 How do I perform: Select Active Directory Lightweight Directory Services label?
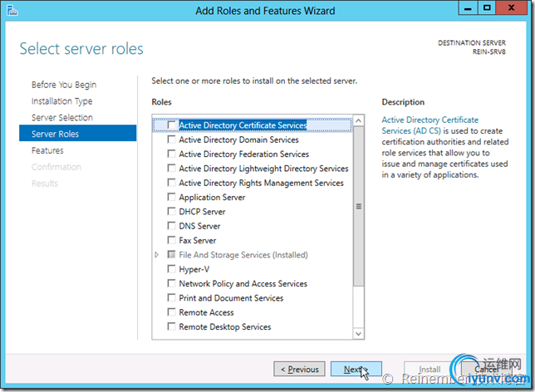[x=263, y=169]
